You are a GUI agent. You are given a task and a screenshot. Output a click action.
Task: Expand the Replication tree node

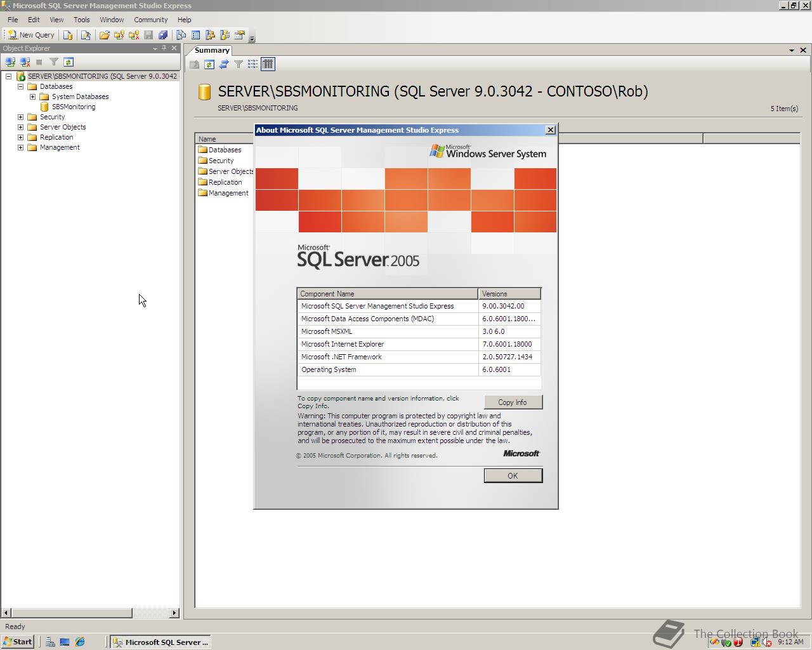(x=20, y=137)
